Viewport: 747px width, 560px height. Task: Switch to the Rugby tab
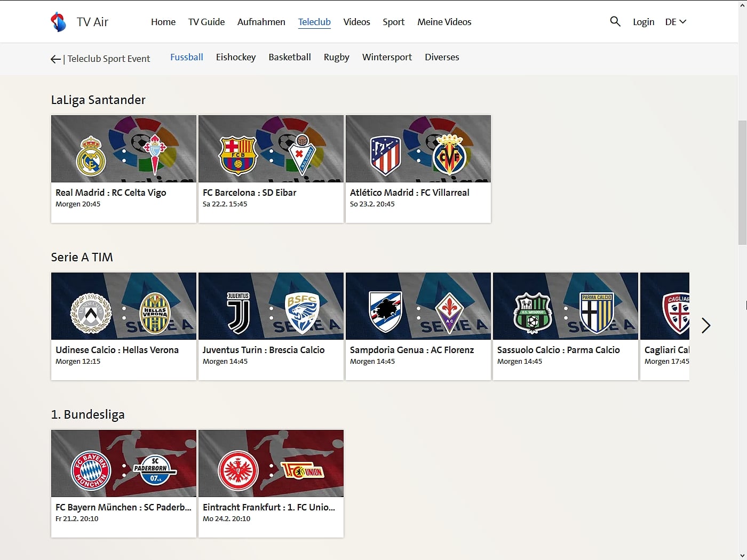337,57
